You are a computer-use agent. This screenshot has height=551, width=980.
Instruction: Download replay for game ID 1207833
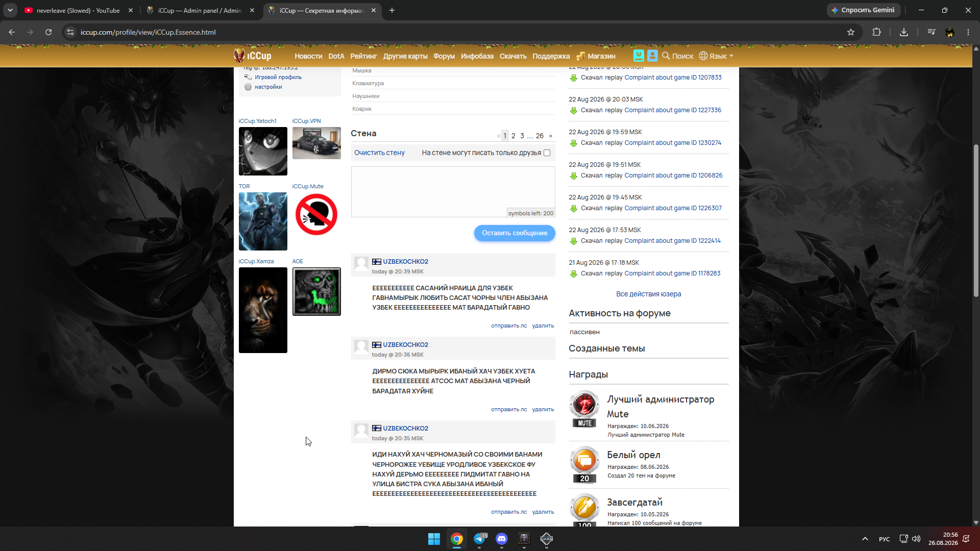pyautogui.click(x=574, y=78)
